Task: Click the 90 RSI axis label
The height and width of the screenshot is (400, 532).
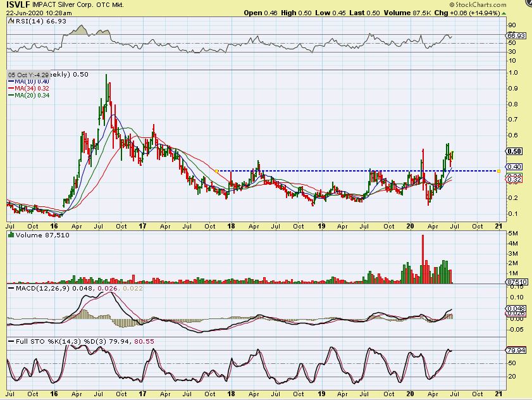Action: 512,25
